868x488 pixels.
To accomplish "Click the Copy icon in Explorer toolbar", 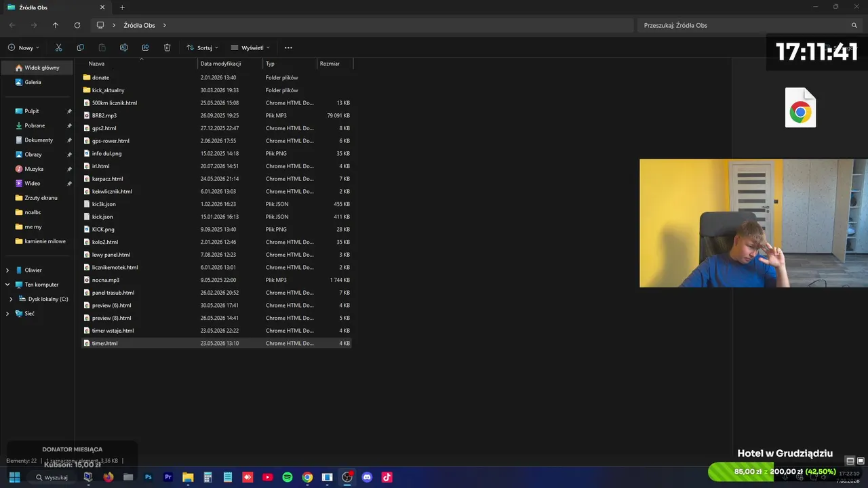I will 80,47.
